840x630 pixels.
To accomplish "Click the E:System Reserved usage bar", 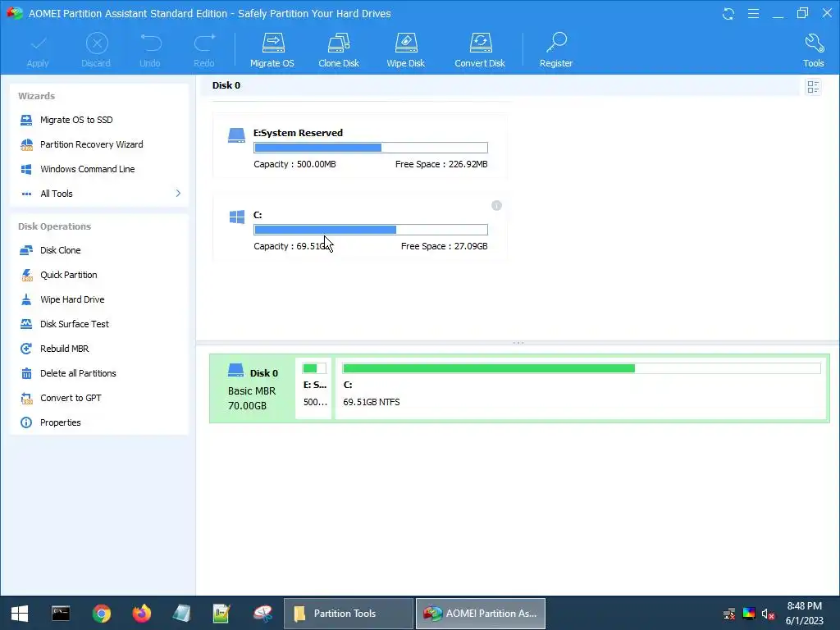I will [x=371, y=148].
